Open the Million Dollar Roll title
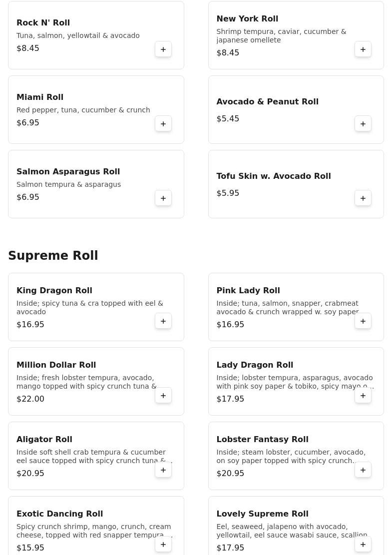Image resolution: width=392 pixels, height=555 pixels. pyautogui.click(x=56, y=365)
